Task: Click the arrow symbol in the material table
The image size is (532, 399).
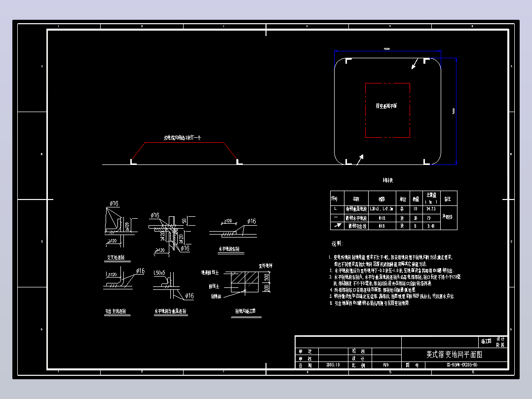Action: 338,226
